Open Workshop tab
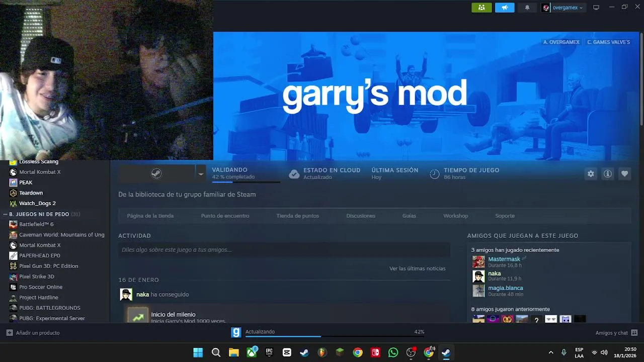 (455, 216)
